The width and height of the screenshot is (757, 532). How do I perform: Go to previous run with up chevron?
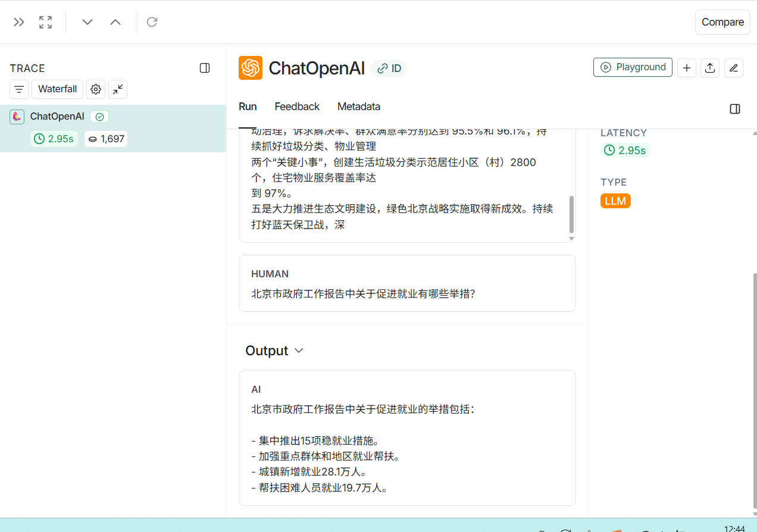click(115, 22)
